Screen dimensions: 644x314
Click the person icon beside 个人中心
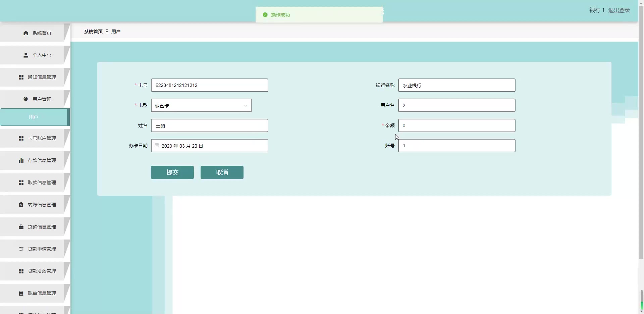pos(26,55)
